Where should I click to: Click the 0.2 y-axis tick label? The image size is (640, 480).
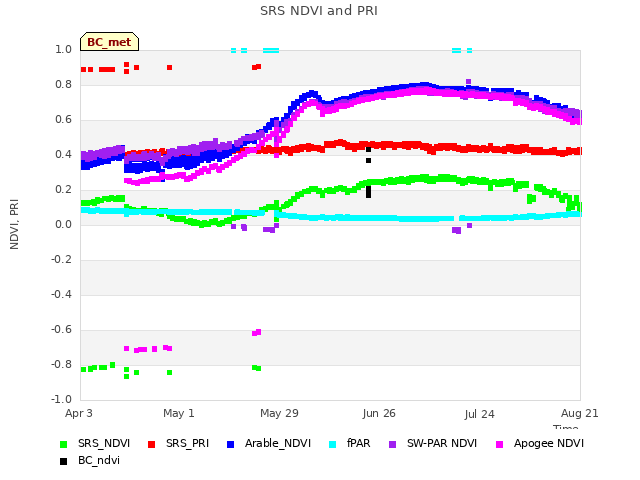coord(63,190)
